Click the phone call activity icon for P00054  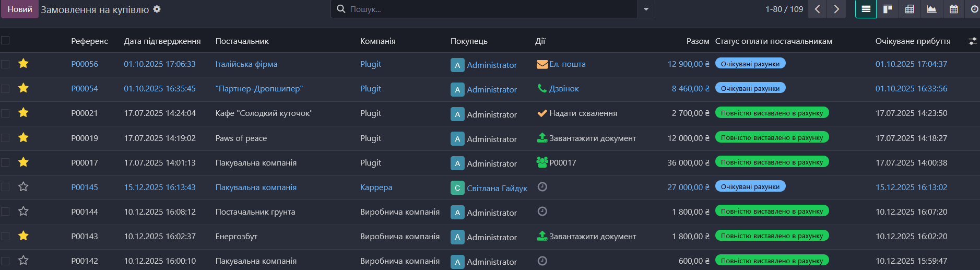pos(542,89)
